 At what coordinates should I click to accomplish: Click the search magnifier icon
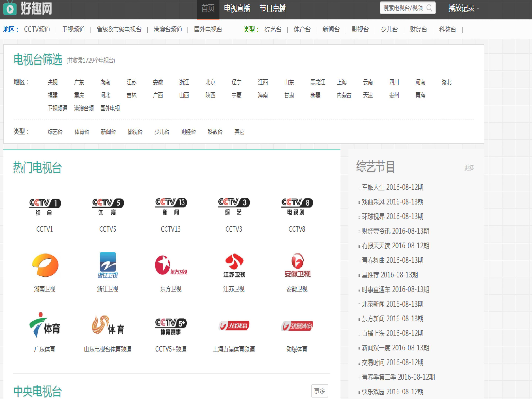(x=429, y=8)
